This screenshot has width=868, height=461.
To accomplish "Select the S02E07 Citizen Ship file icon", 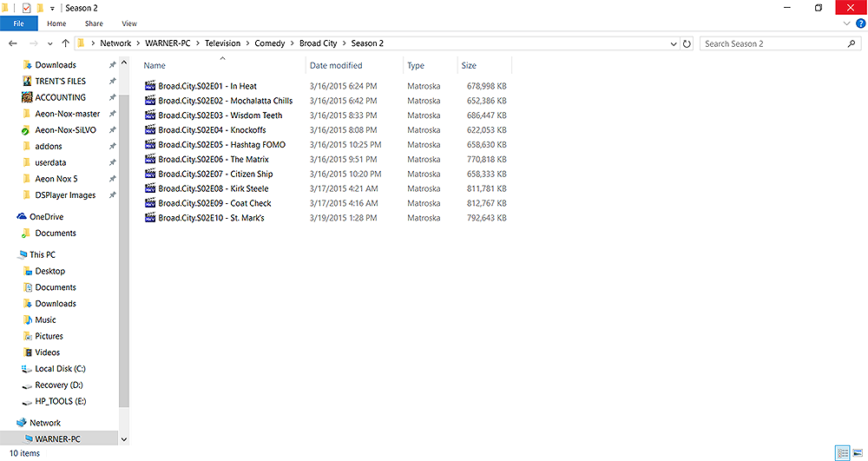I will pyautogui.click(x=150, y=174).
